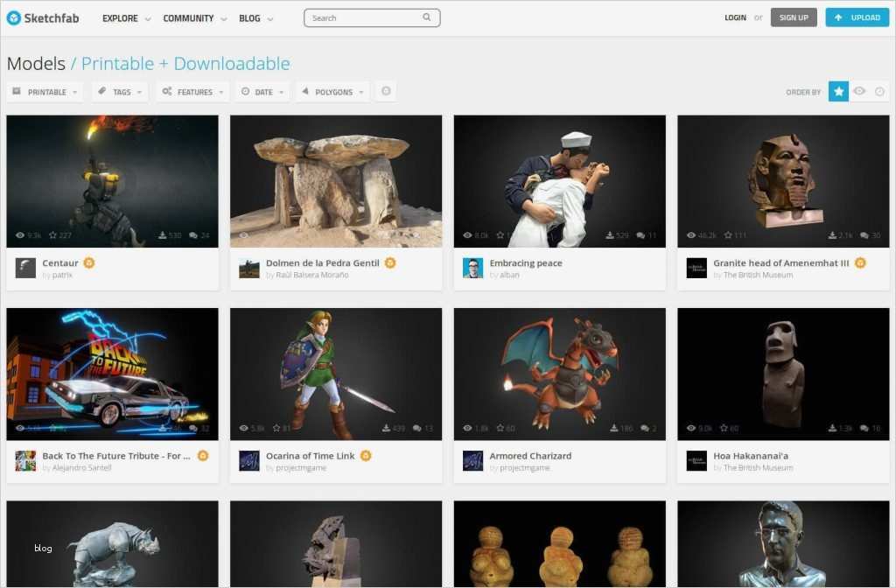Expand the Printable filter dropdown
This screenshot has width=896, height=588.
[45, 91]
